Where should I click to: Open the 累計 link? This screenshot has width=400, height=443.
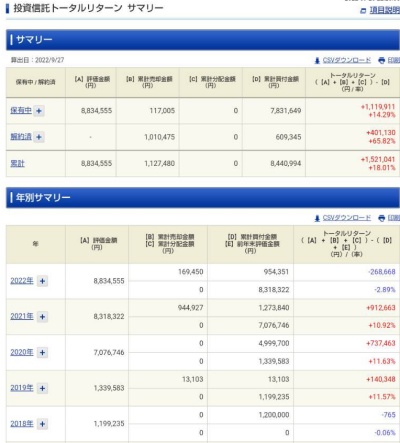point(17,163)
